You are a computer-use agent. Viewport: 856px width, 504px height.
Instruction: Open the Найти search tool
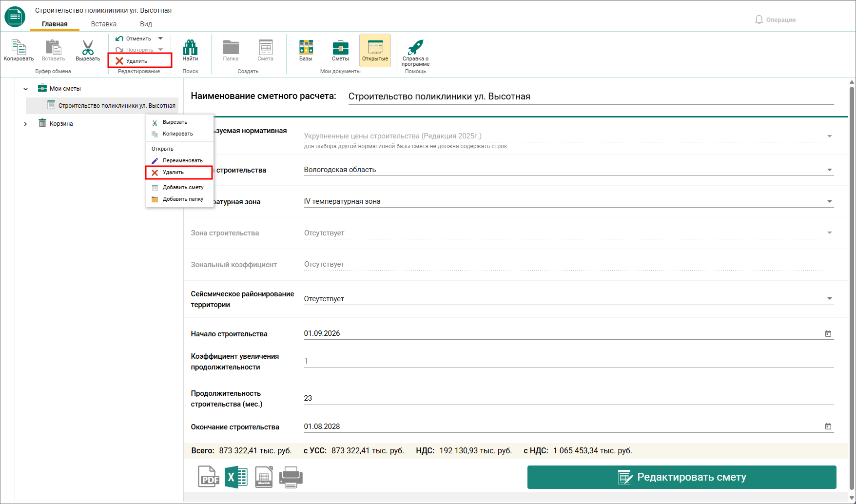click(190, 50)
